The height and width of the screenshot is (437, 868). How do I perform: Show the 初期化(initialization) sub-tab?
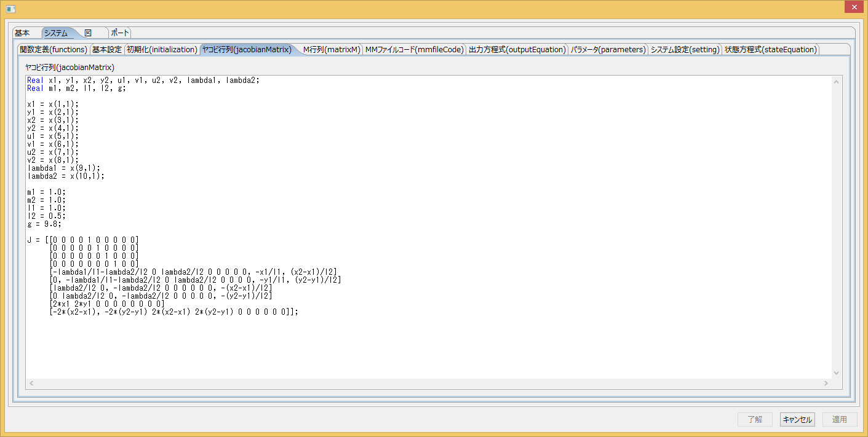coord(162,50)
